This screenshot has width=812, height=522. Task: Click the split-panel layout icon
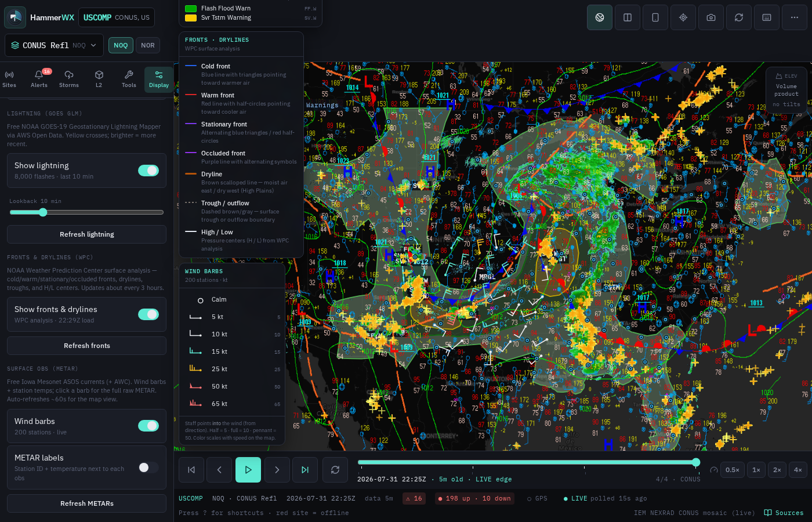[628, 17]
